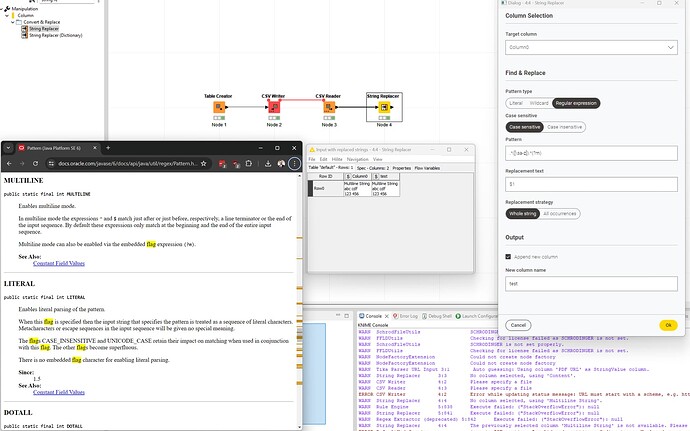Select the CSV Writer node icon
Image resolution: width=690 pixels, height=431 pixels.
coord(274,106)
